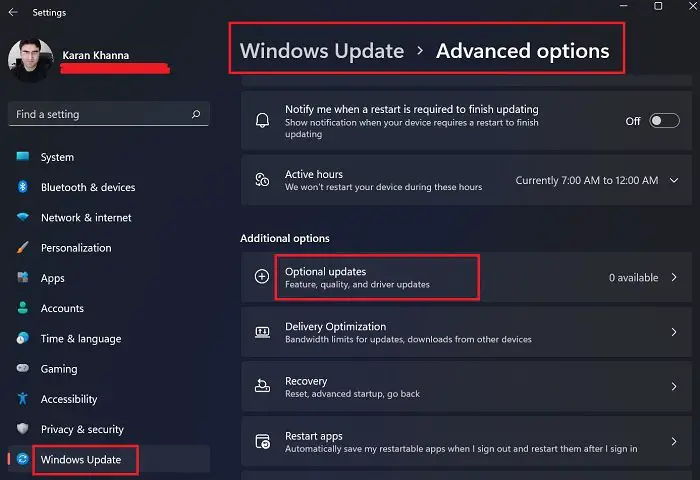Viewport: 700px width, 480px height.
Task: Open Recovery option
Action: pos(467,387)
